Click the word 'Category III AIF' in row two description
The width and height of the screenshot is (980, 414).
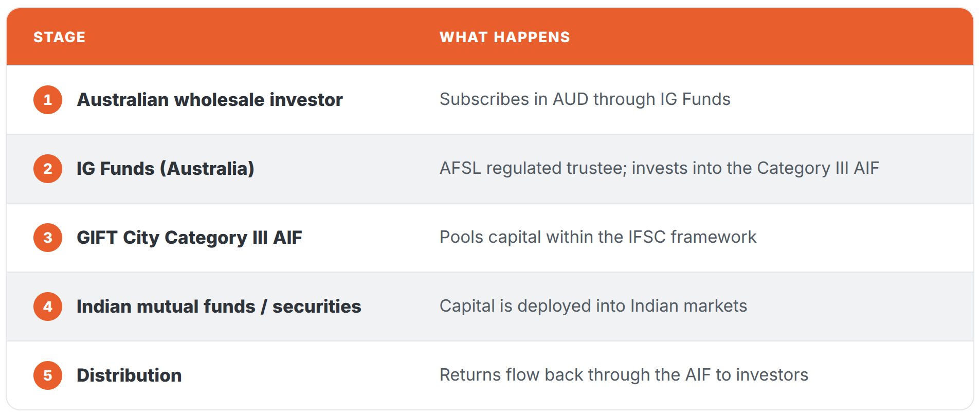tap(818, 168)
